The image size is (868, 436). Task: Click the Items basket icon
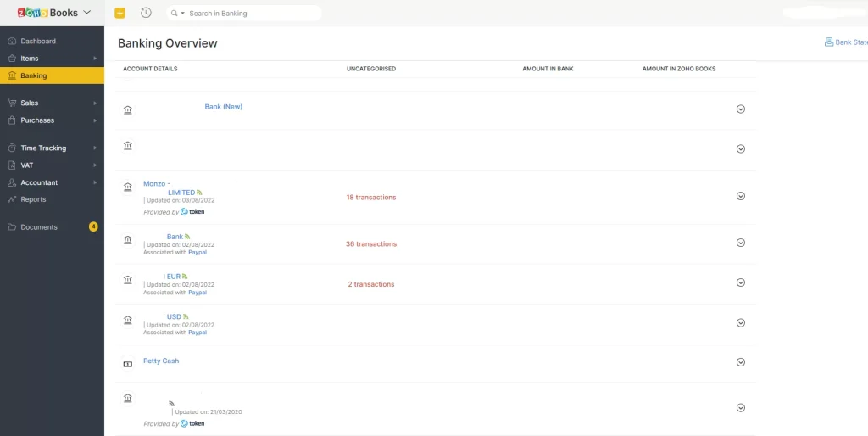click(12, 59)
